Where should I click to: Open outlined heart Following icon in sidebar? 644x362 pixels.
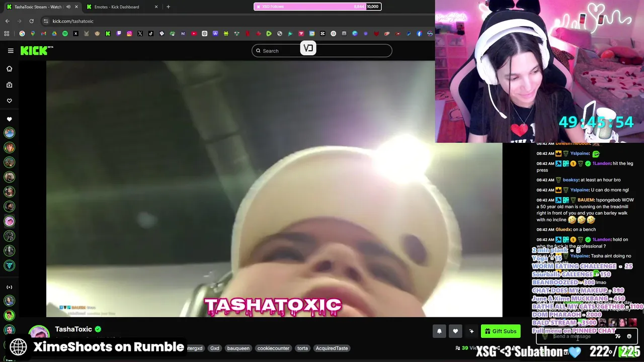(9, 101)
